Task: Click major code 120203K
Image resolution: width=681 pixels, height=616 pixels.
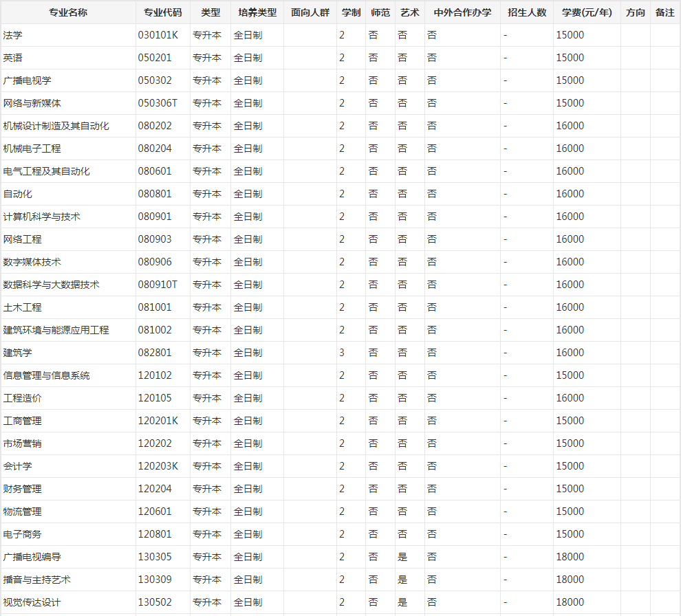Action: 158,466
